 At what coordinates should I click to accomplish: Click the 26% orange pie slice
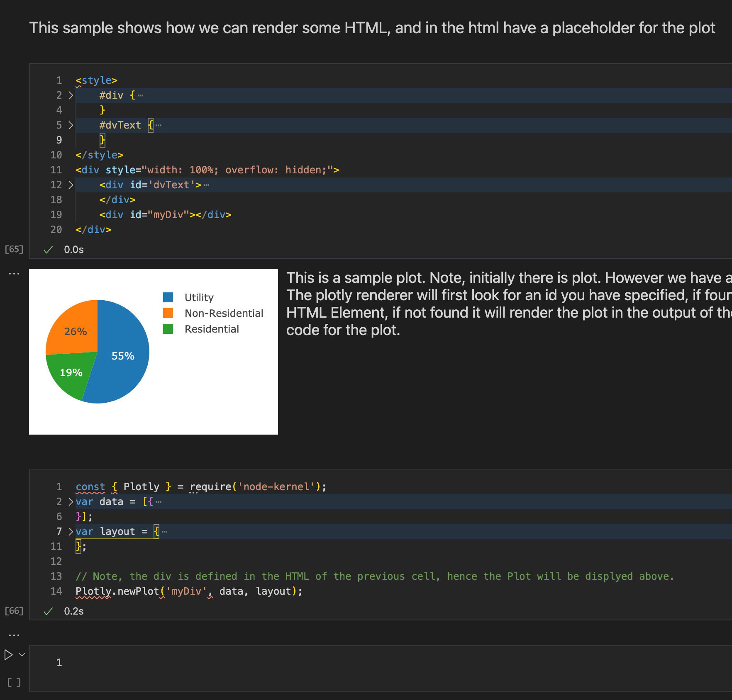tap(76, 331)
